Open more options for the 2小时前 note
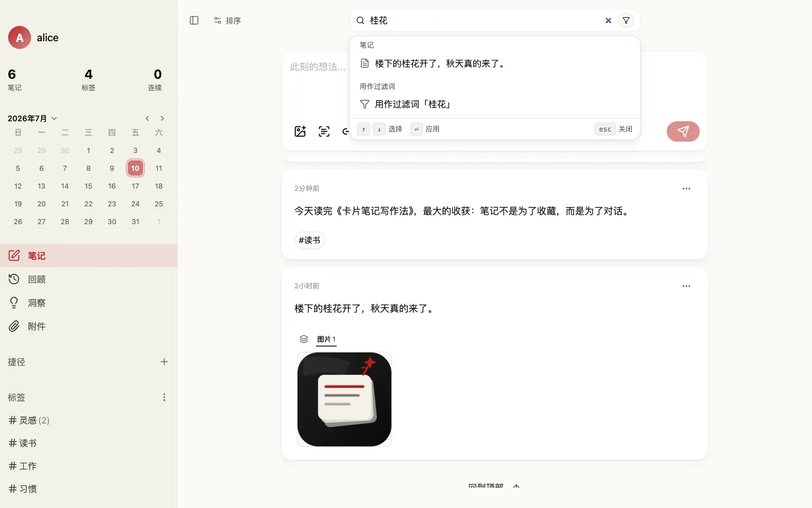 686,286
